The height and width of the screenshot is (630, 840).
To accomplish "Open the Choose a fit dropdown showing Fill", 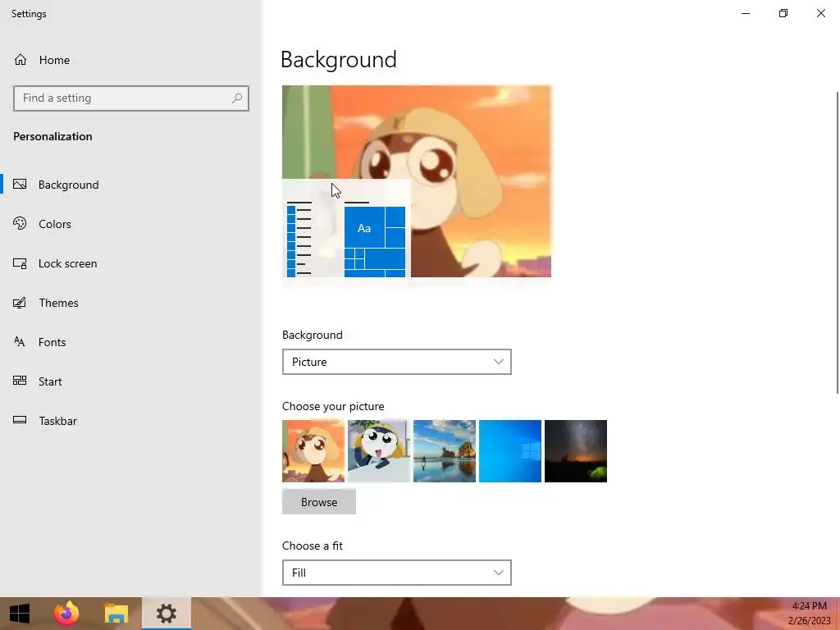I will click(396, 573).
